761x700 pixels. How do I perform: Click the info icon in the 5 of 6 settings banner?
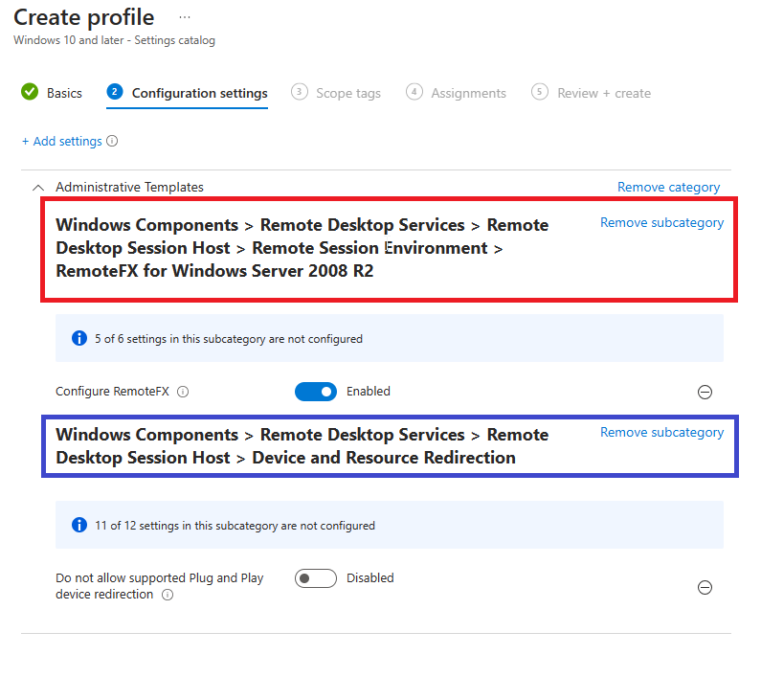point(80,338)
